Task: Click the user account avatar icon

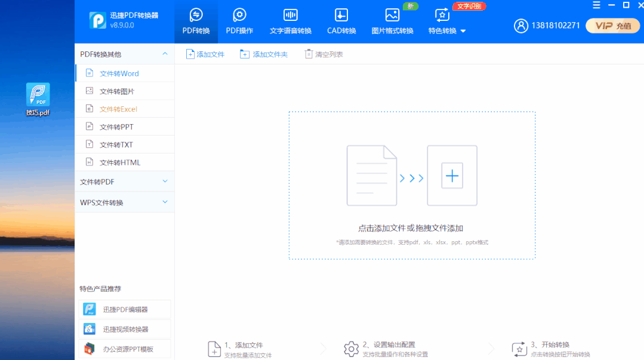Action: point(521,26)
